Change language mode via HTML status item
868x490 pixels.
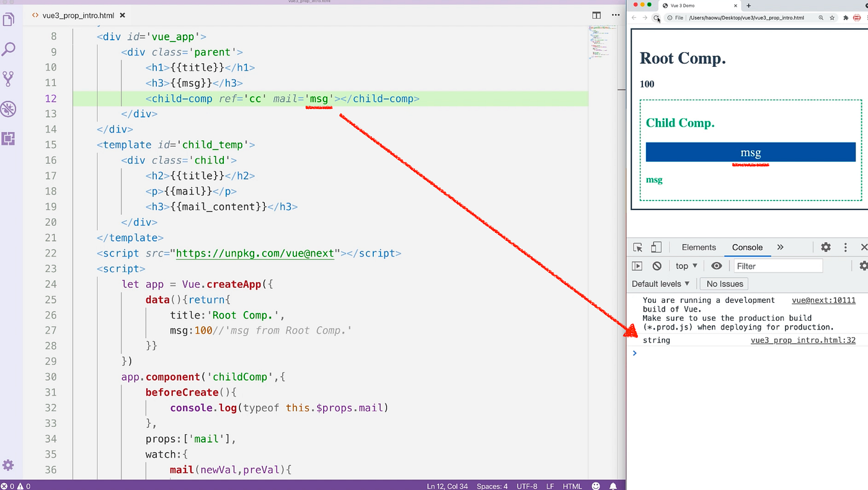point(572,486)
